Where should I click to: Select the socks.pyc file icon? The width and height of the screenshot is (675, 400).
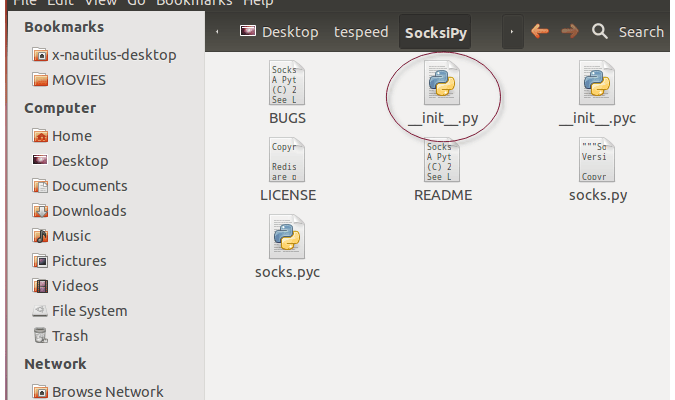287,237
